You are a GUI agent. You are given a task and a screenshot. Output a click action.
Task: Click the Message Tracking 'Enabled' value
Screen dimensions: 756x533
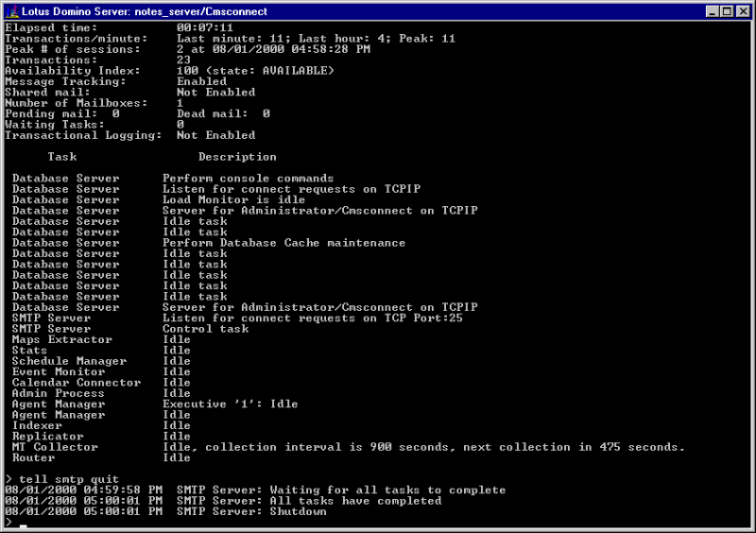pyautogui.click(x=201, y=81)
